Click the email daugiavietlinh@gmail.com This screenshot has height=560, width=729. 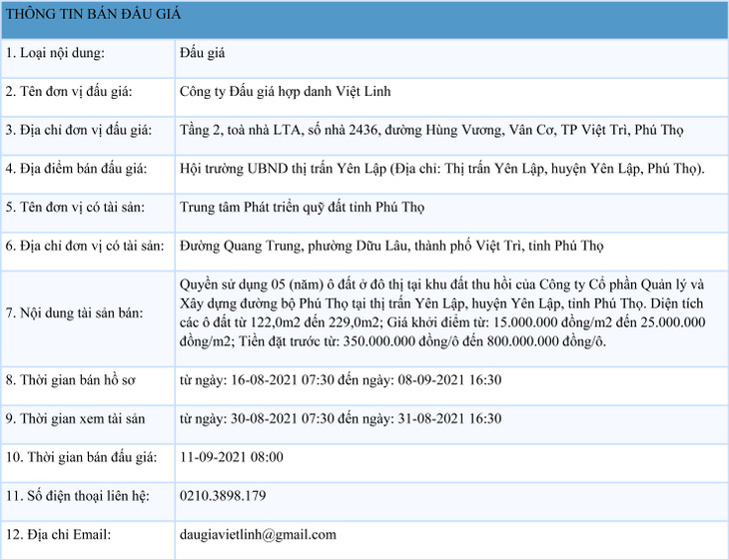[258, 535]
